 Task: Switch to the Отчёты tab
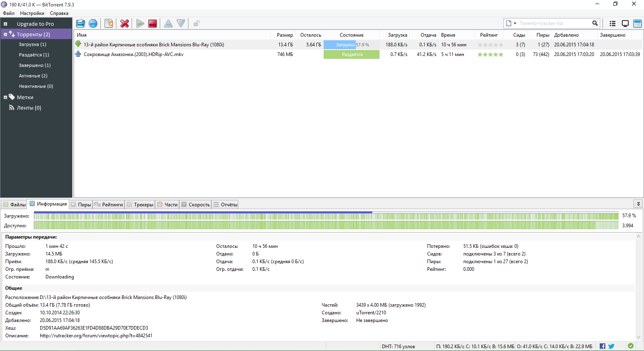click(225, 205)
